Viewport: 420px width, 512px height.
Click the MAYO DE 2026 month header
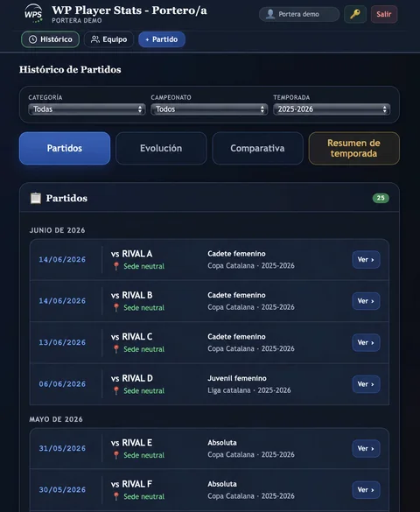tap(56, 419)
